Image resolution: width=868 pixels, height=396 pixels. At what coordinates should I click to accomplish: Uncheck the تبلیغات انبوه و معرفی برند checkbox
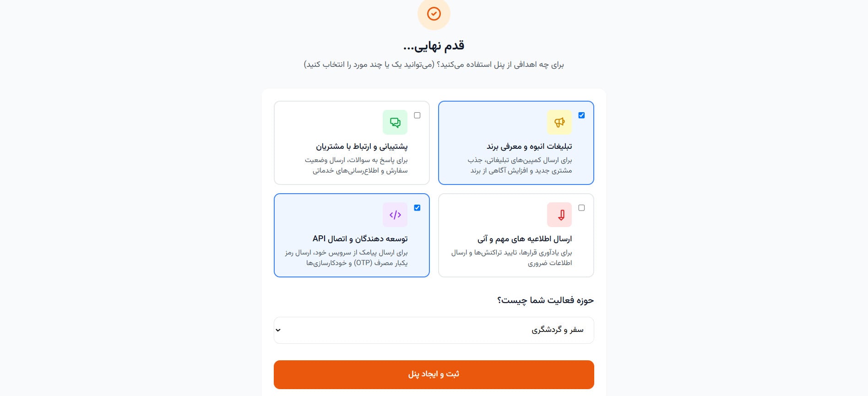pyautogui.click(x=581, y=115)
